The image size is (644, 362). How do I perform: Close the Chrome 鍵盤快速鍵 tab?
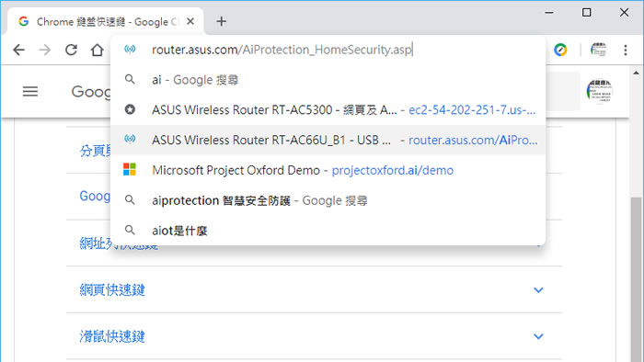coord(190,21)
